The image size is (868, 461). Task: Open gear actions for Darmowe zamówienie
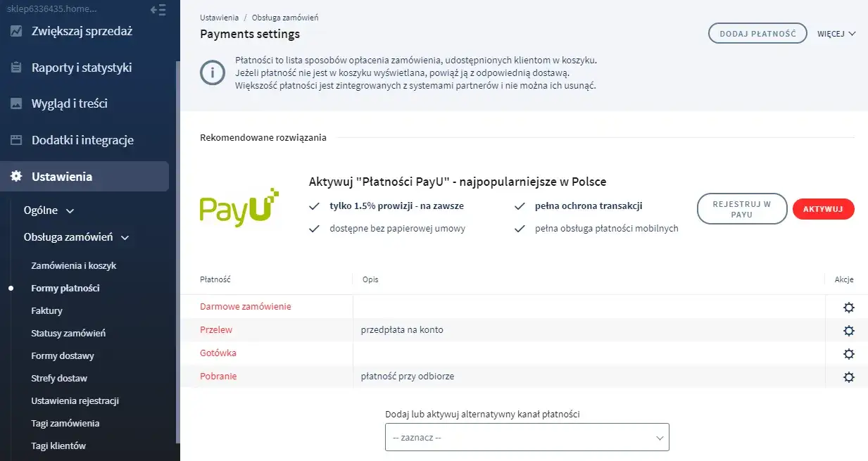pyautogui.click(x=848, y=308)
